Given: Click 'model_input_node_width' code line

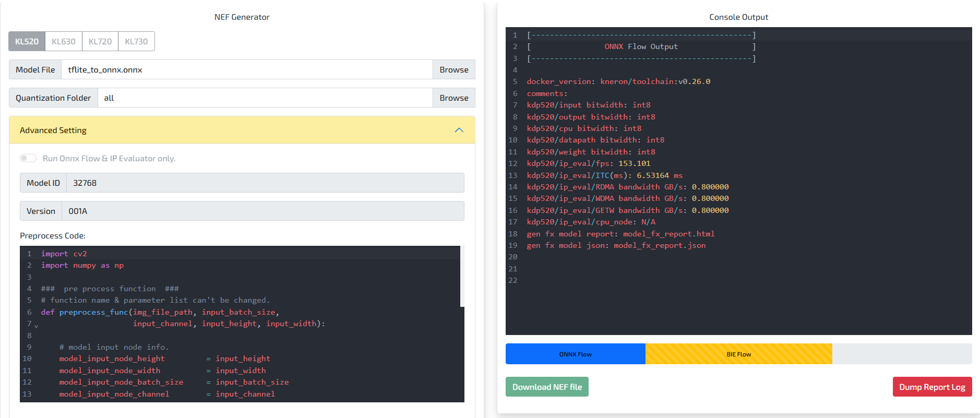Looking at the screenshot, I should coord(162,371).
